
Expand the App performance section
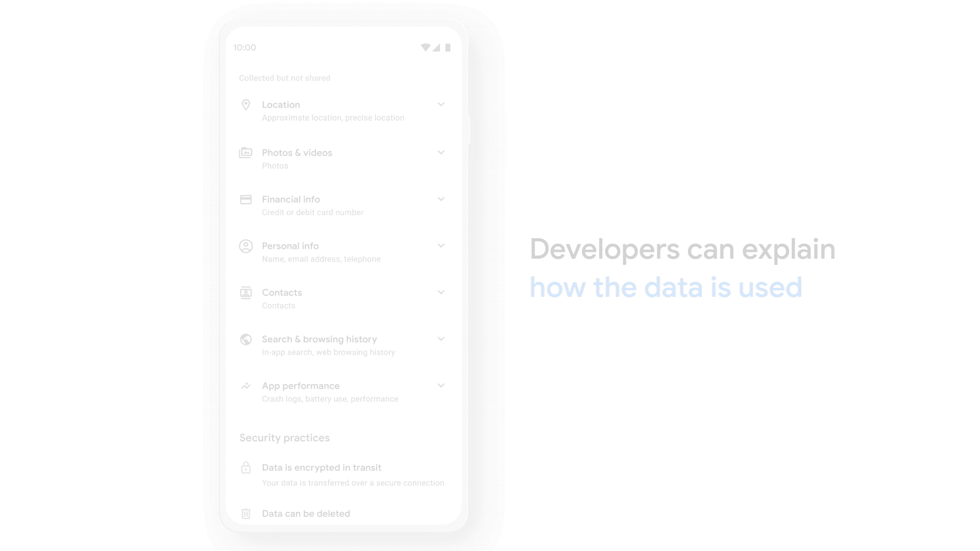coord(442,386)
